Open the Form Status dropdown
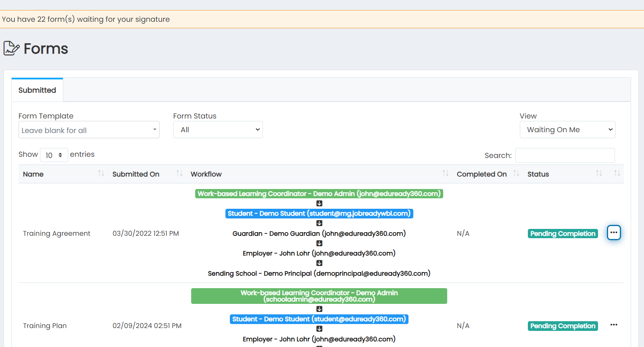 pyautogui.click(x=218, y=130)
